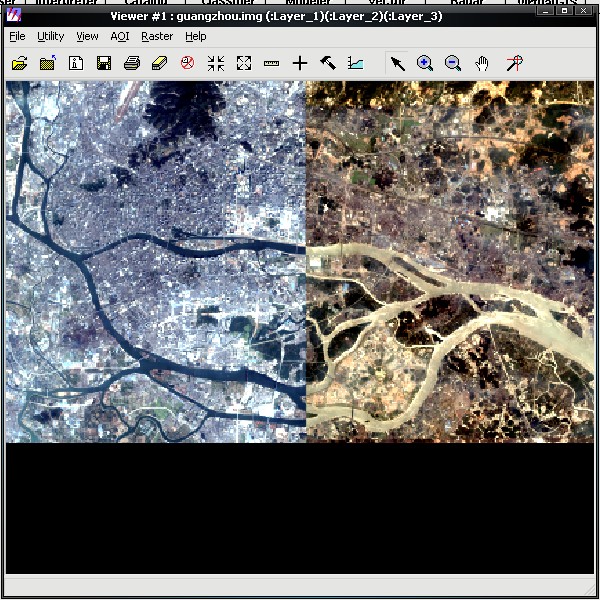Save the top layer with the floppy disk icon
Viewport: 600px width, 600px height.
pyautogui.click(x=104, y=63)
